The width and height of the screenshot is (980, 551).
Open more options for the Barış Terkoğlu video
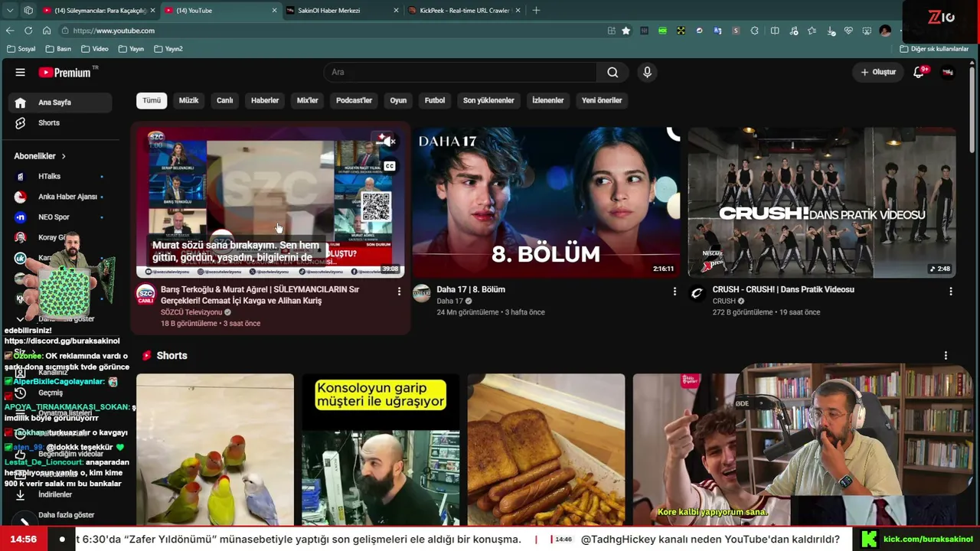click(x=399, y=292)
